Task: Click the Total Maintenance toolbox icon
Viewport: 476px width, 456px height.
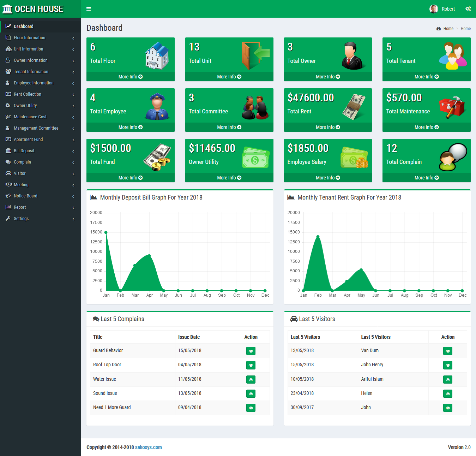Action: tap(452, 106)
